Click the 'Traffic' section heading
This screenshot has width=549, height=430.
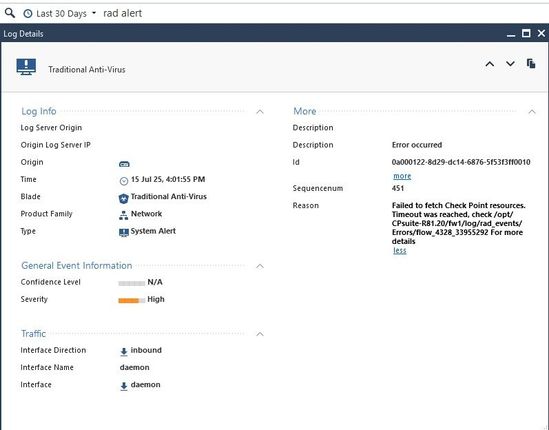pyautogui.click(x=34, y=334)
